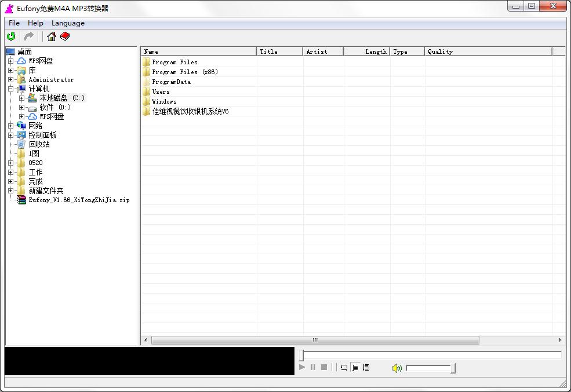Viewport: 571px width, 392px height.
Task: Expand the 新建文件夹 folder node
Action: (10, 190)
